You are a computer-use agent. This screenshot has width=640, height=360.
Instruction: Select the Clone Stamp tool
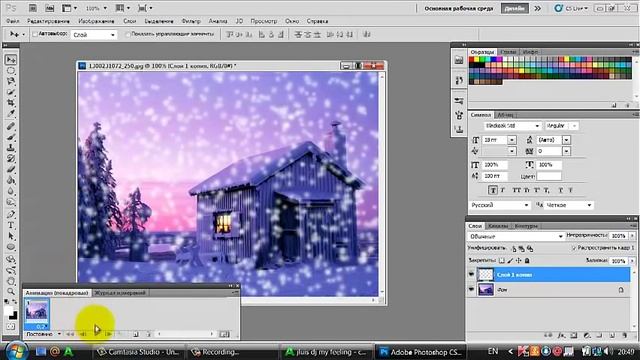(11, 148)
